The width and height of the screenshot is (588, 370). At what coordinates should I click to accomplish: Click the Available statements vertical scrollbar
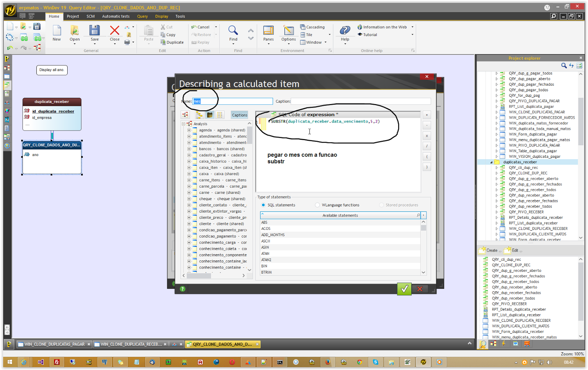(x=423, y=247)
